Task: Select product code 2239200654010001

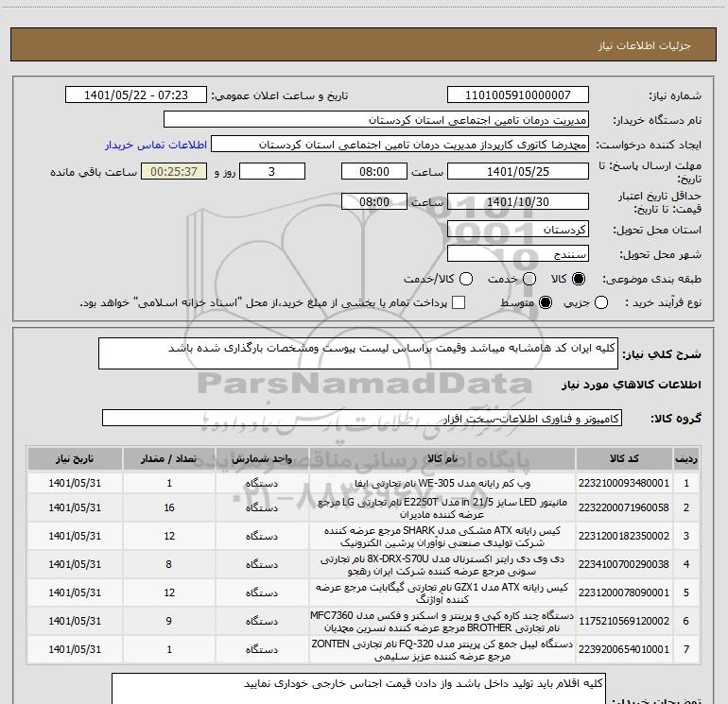Action: [x=624, y=649]
